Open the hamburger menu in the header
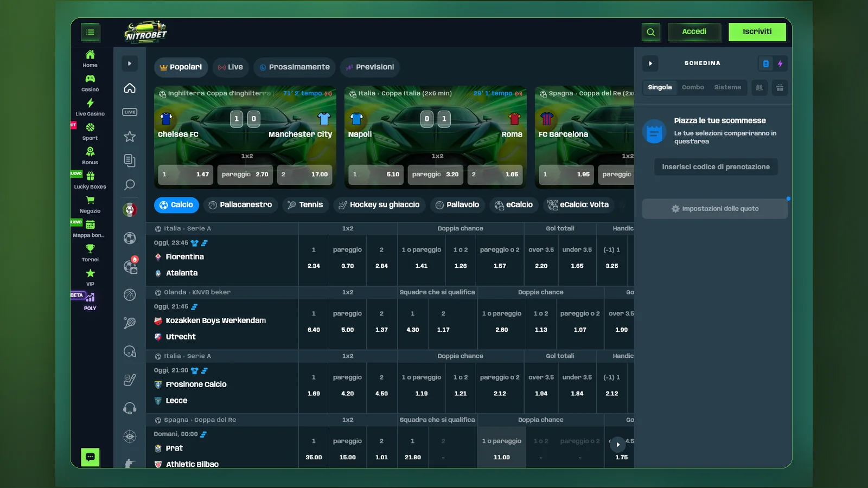 point(90,32)
